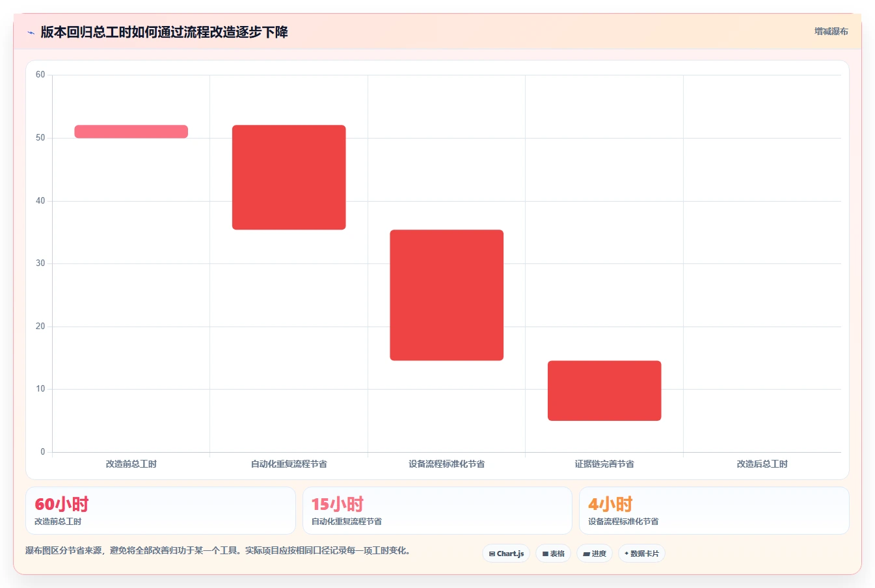
Task: Click the red 证据链完善节省 bar
Action: [604, 390]
